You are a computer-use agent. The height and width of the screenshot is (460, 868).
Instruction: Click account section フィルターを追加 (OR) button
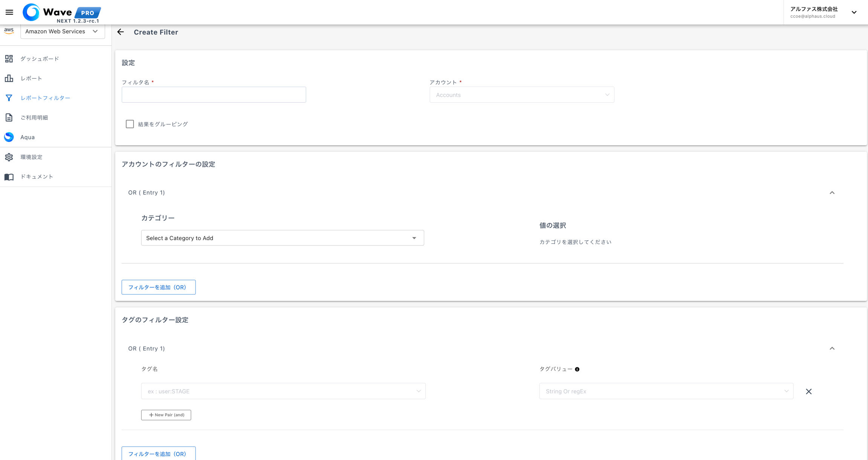158,287
